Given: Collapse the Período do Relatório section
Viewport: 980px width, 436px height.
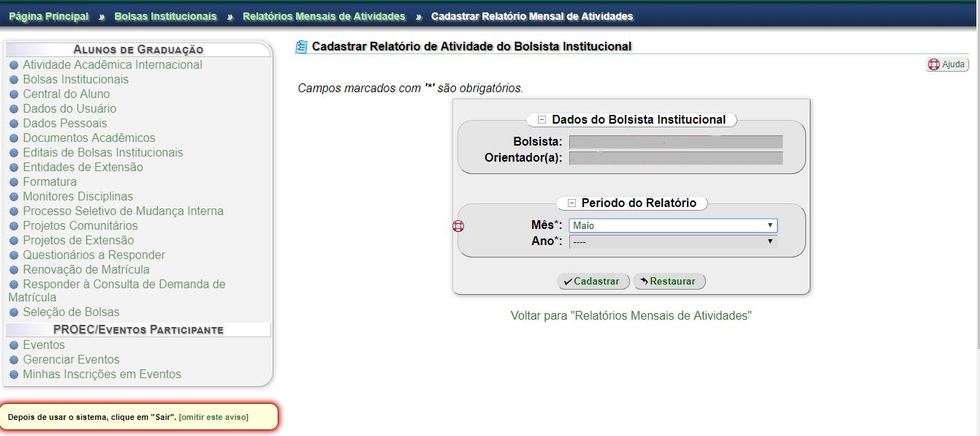Looking at the screenshot, I should (571, 203).
